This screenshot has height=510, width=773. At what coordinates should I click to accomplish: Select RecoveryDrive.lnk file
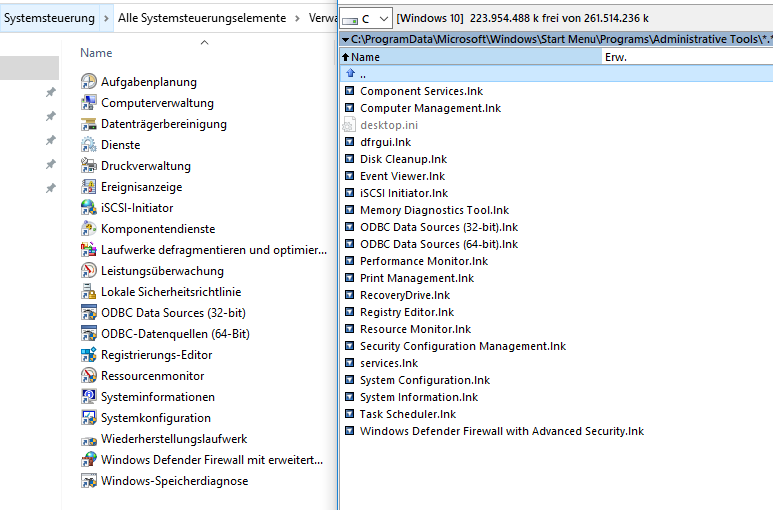pos(405,295)
